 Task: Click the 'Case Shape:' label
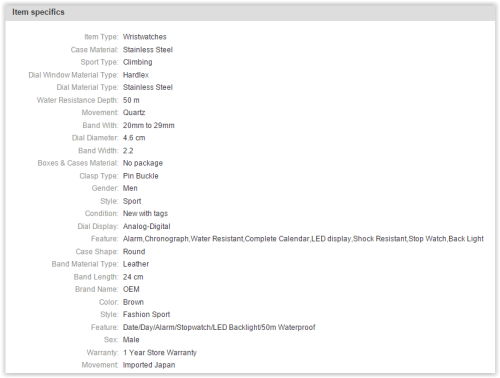click(x=97, y=252)
